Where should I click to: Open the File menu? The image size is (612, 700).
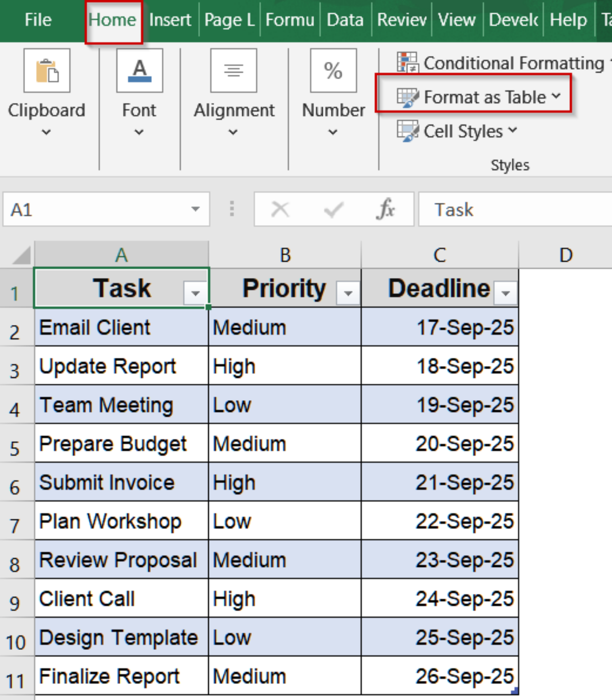(38, 20)
